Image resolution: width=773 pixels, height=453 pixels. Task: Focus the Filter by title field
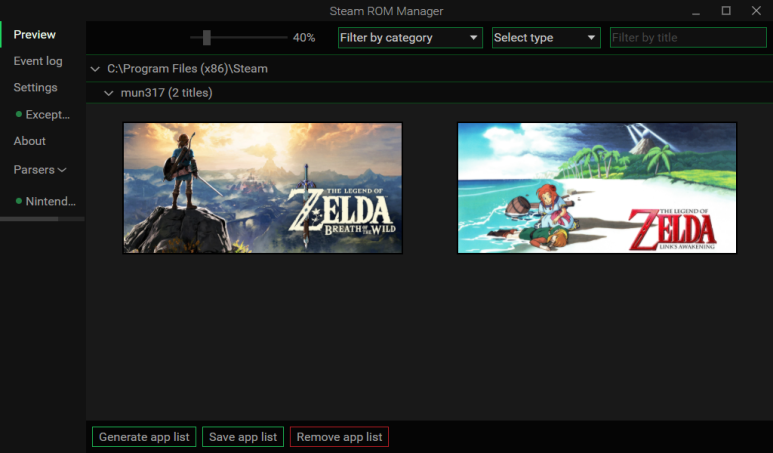(688, 37)
